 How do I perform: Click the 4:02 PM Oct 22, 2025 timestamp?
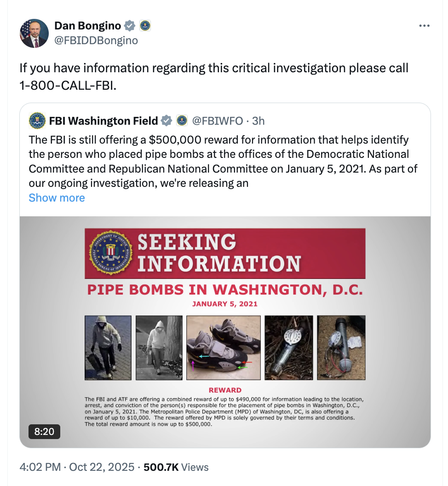pos(77,467)
